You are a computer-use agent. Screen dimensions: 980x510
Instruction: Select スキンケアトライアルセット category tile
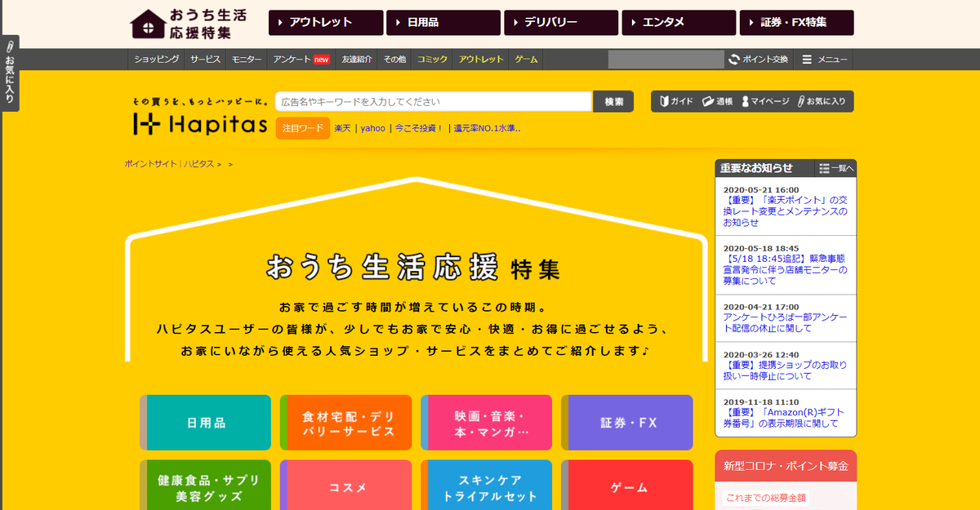[x=487, y=486]
